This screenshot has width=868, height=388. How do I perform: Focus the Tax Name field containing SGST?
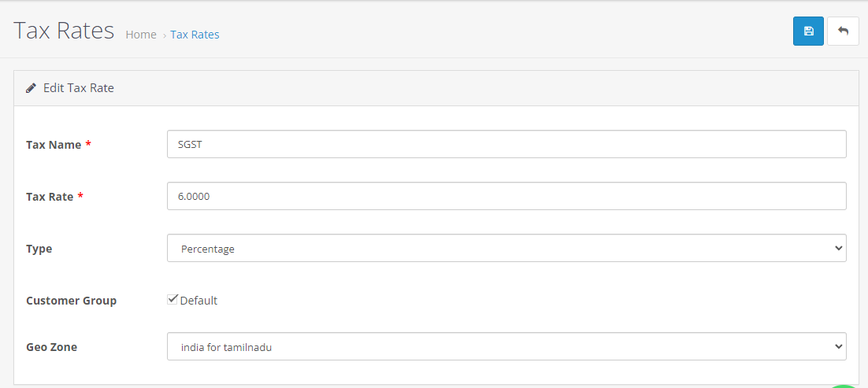coord(506,144)
